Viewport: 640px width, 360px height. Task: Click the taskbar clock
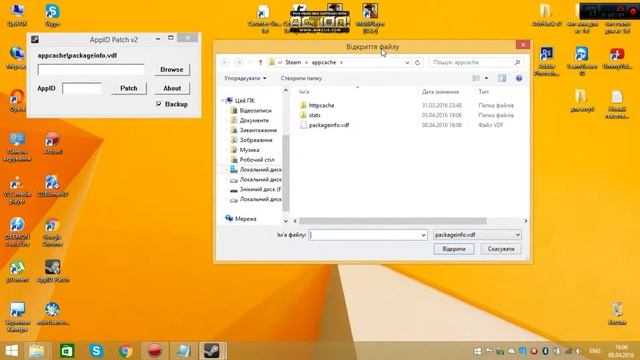point(621,351)
